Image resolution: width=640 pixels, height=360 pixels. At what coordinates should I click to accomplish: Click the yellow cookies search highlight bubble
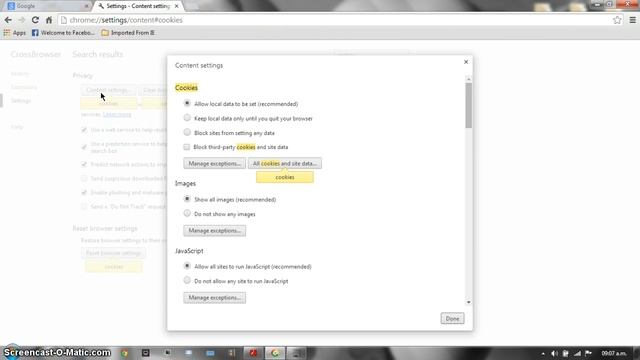coord(285,177)
